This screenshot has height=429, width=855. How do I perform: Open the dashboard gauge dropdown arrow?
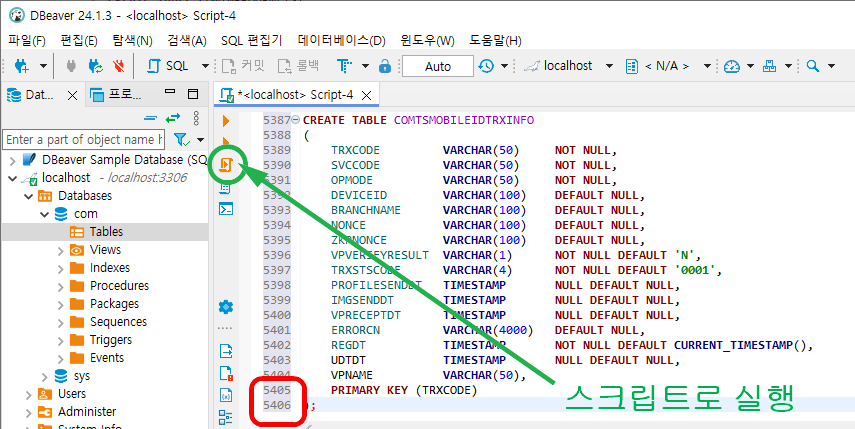[750, 66]
